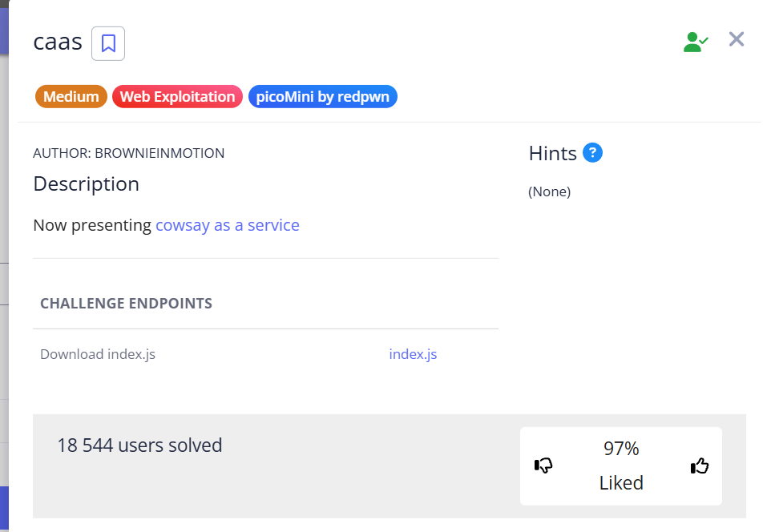Image resolution: width=767 pixels, height=532 pixels.
Task: Close the caas challenge dialog
Action: coord(737,39)
